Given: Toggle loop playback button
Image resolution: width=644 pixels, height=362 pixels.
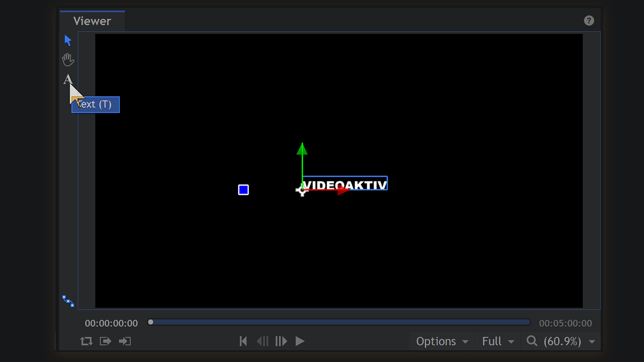Looking at the screenshot, I should coord(86,341).
